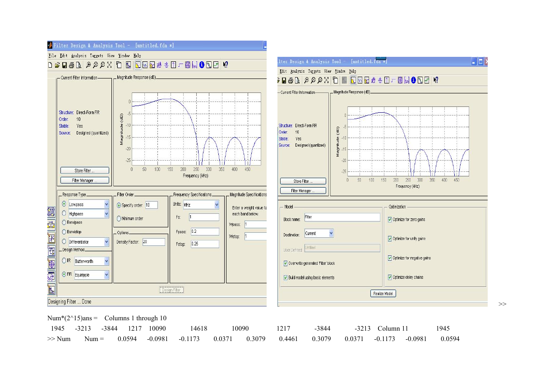
Task: Toggle Optimize for negative gains checkbox
Action: coord(390,258)
